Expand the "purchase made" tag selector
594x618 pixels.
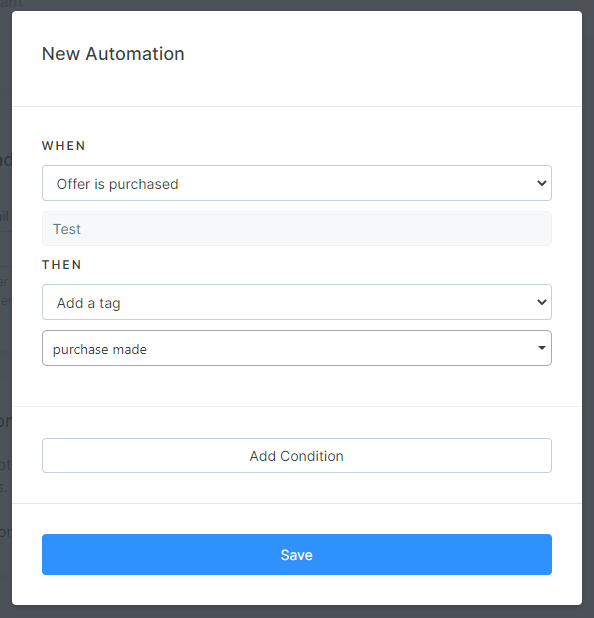[297, 348]
